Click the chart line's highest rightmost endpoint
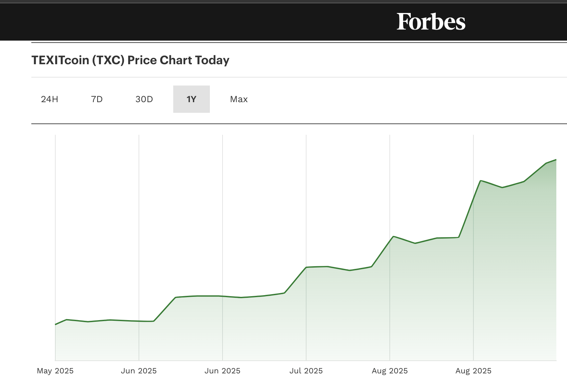Image resolution: width=567 pixels, height=392 pixels. [x=556, y=160]
